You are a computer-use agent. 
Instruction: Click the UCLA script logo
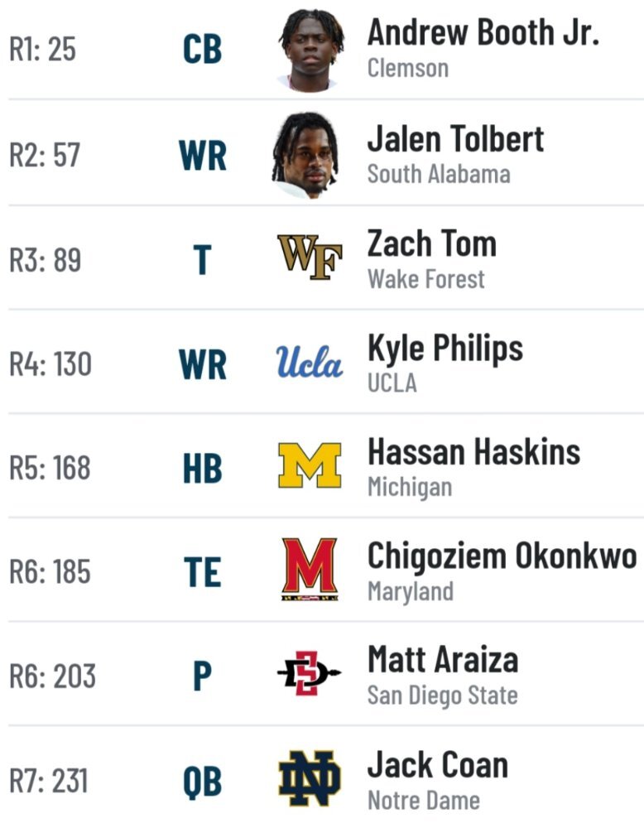310,363
